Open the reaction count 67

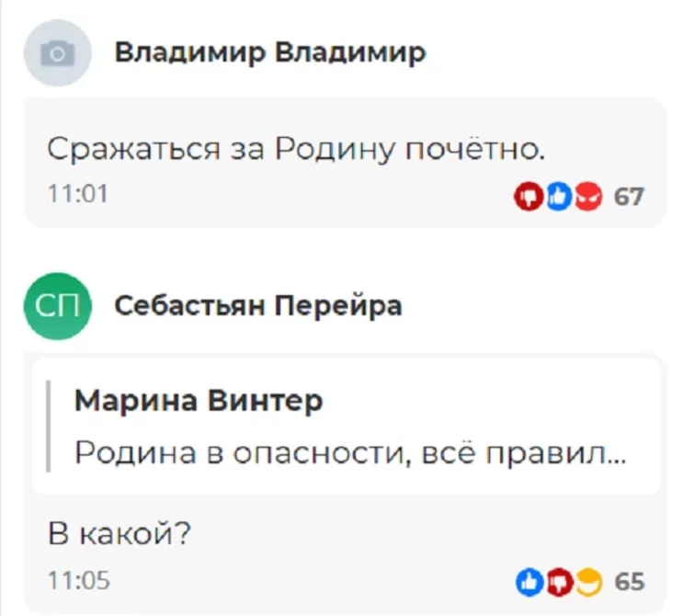pyautogui.click(x=629, y=196)
